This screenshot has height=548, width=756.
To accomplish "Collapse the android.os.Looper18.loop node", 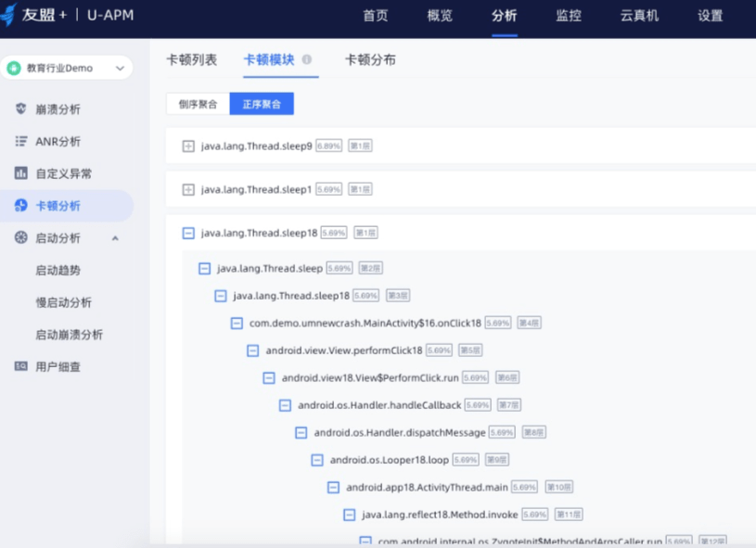I will (316, 460).
